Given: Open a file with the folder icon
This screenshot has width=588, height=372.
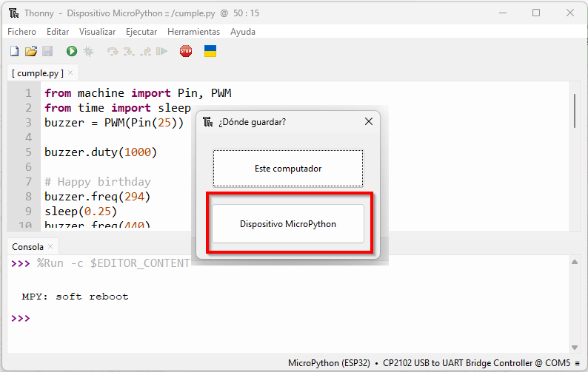Looking at the screenshot, I should pyautogui.click(x=30, y=51).
